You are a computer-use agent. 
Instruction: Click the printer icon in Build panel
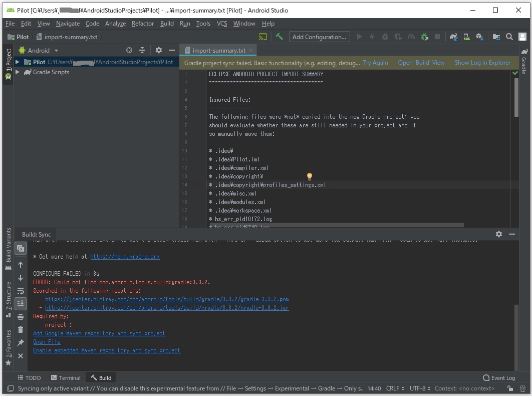[21, 316]
